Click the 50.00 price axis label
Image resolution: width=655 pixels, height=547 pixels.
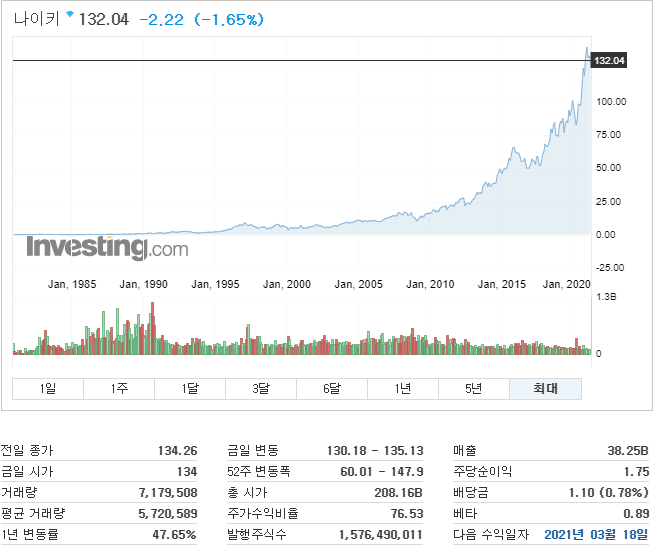(609, 168)
